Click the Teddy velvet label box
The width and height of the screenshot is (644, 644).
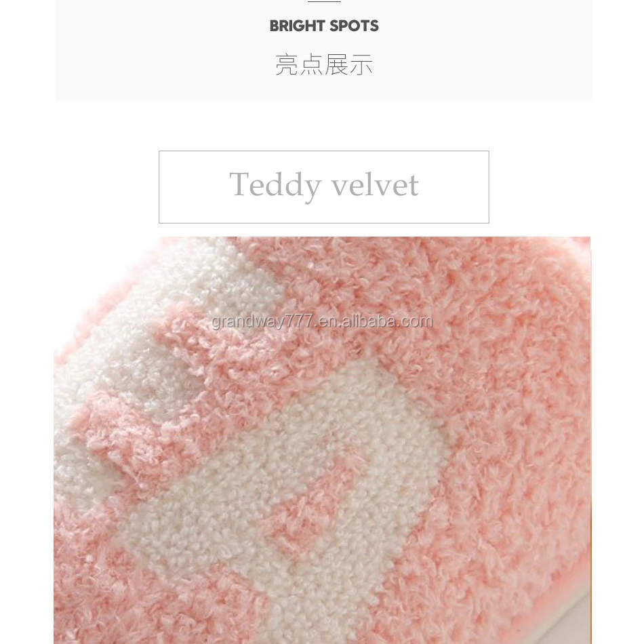pyautogui.click(x=324, y=187)
